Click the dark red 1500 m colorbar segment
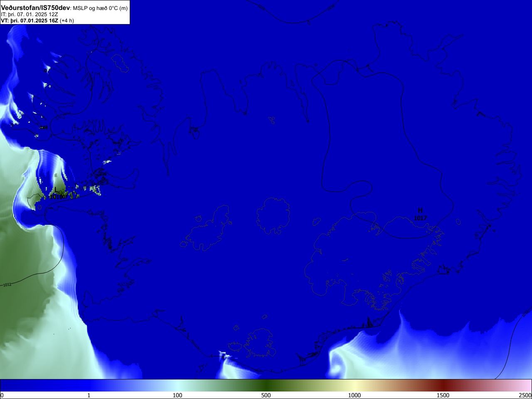 pos(443,385)
